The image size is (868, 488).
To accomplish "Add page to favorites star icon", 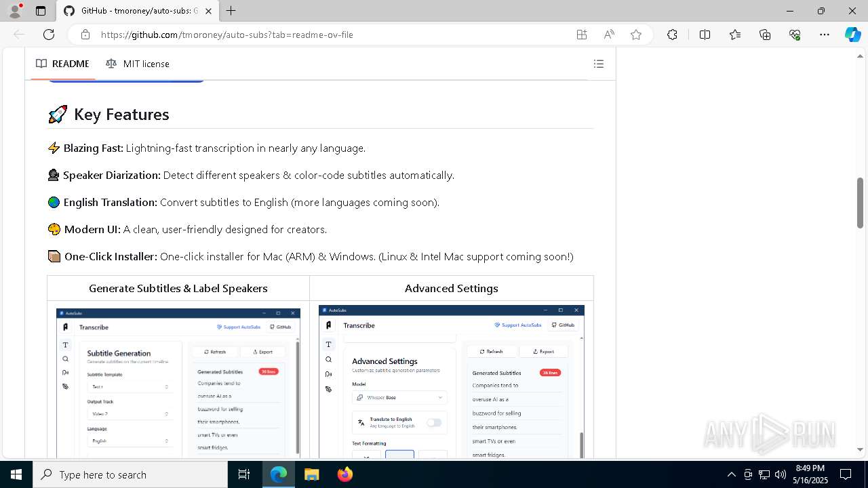I will (x=636, y=35).
